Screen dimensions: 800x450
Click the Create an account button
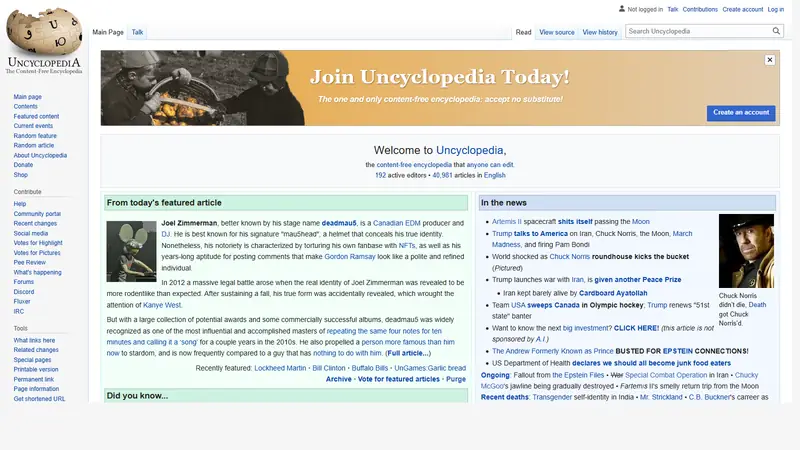[741, 113]
